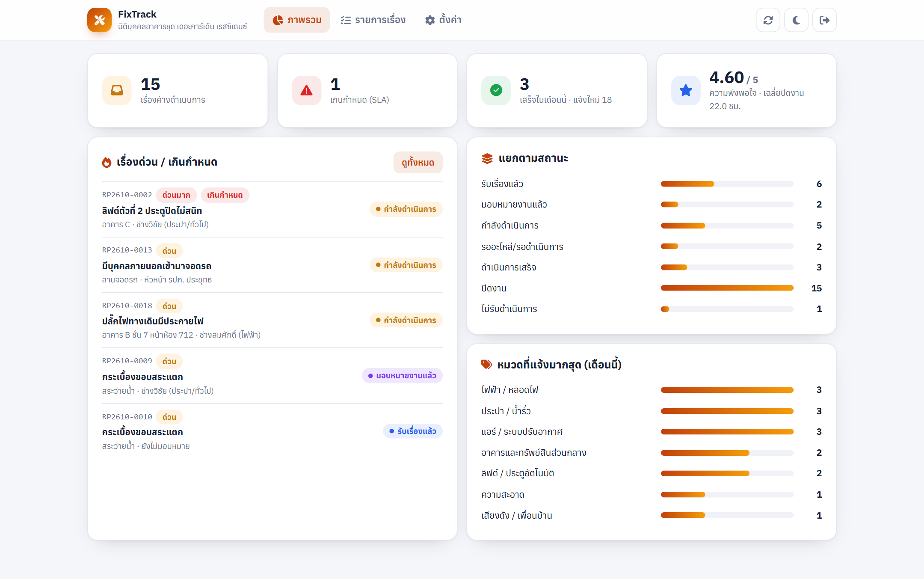Open the ตั้งค่า settings tab

pos(443,20)
